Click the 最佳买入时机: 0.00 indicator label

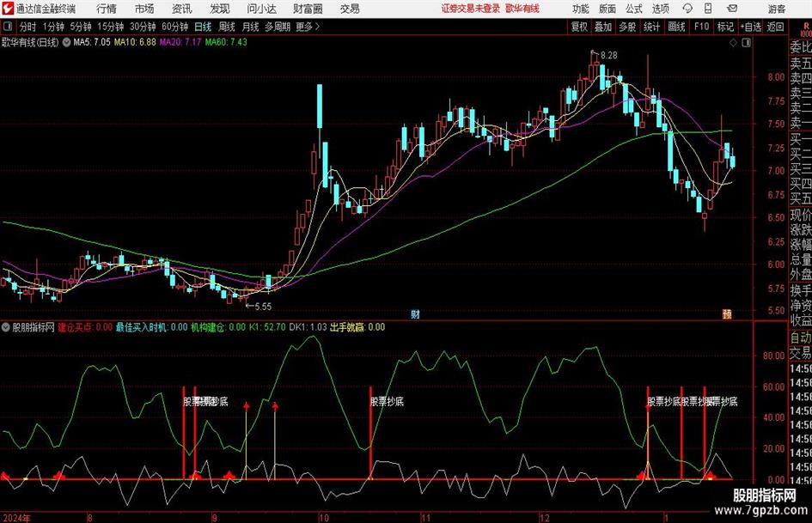pos(152,327)
